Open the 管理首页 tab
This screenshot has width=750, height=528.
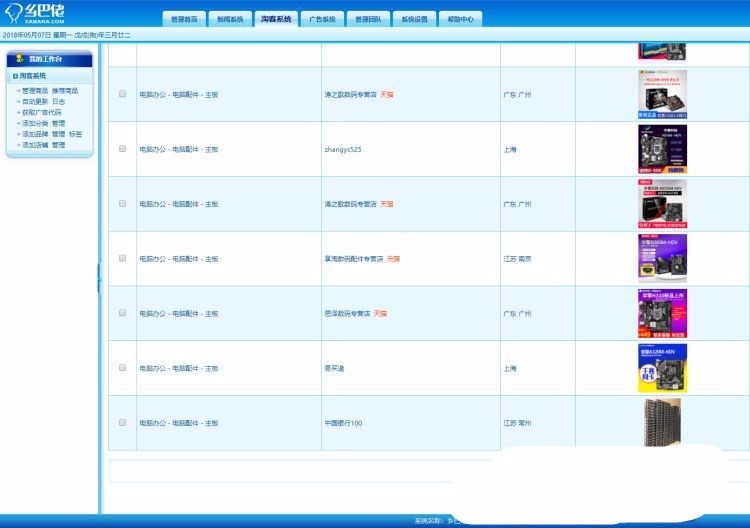[x=184, y=19]
